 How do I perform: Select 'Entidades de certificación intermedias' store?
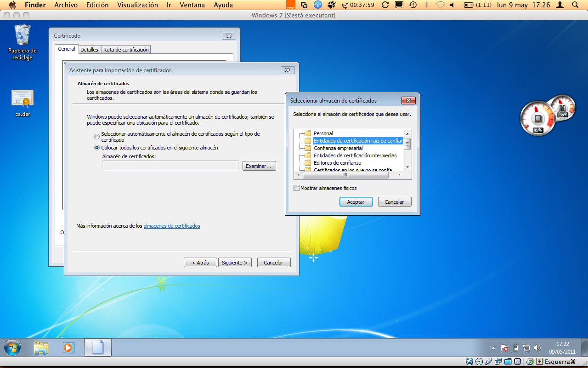pyautogui.click(x=355, y=155)
